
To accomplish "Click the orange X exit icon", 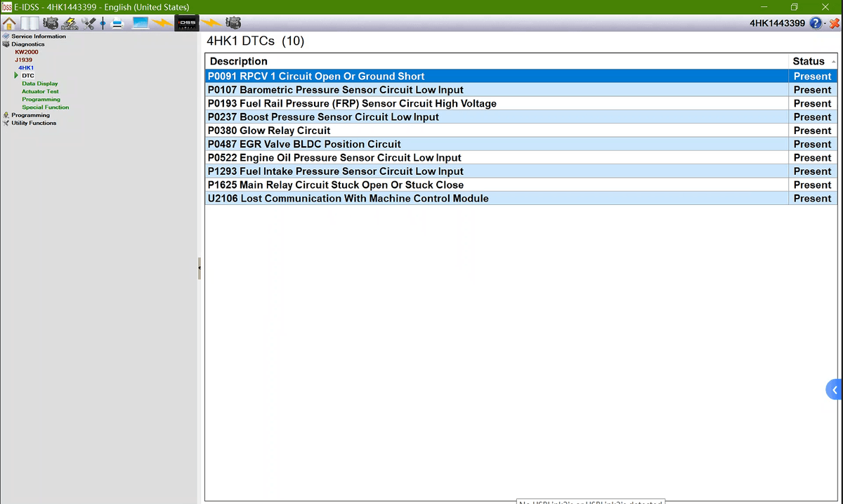I will 833,23.
